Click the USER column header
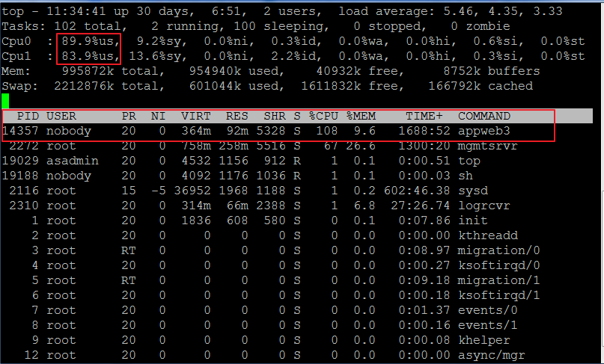Viewport: 604px width, 364px height. pyautogui.click(x=61, y=116)
